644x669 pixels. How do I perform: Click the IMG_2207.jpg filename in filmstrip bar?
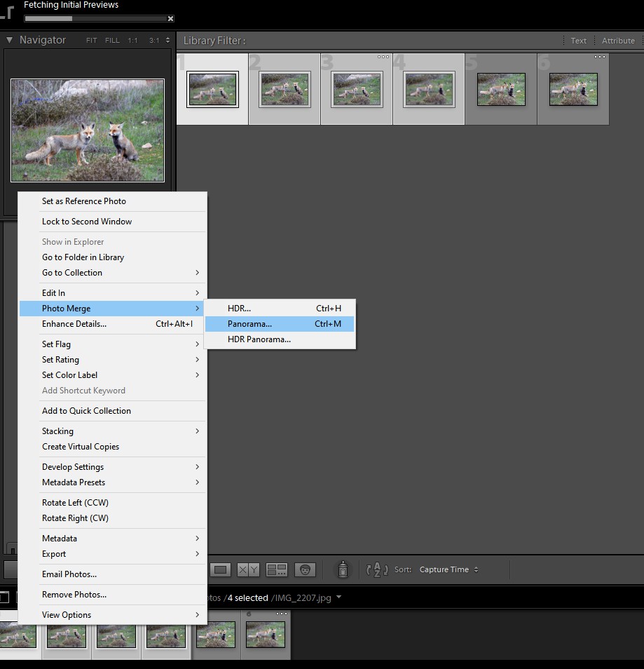(303, 598)
